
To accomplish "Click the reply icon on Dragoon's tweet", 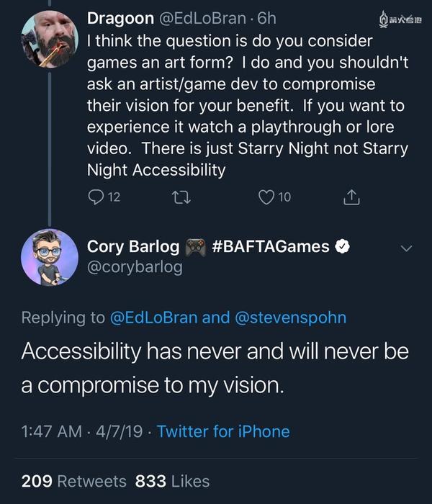I will [x=96, y=197].
